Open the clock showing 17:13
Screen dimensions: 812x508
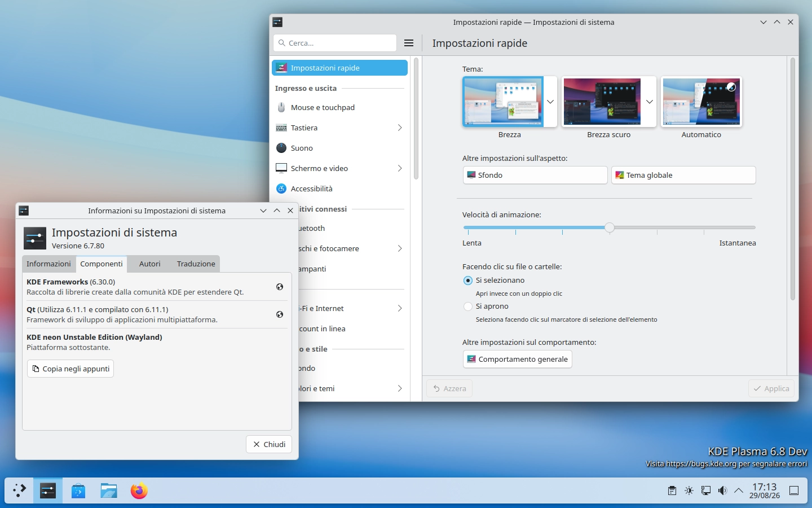[x=765, y=491]
